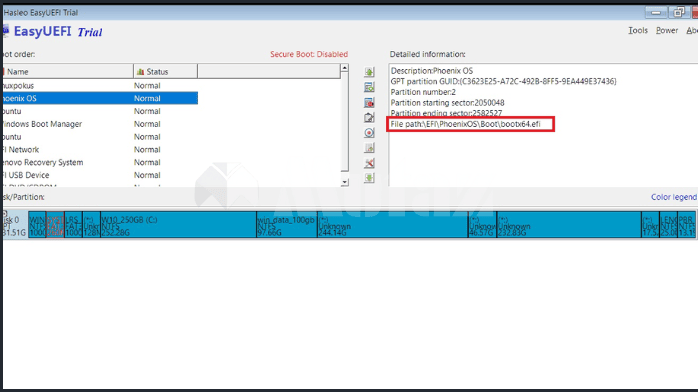The height and width of the screenshot is (392, 698).
Task: Click the delete boot entry icon with red dot
Action: click(x=369, y=103)
